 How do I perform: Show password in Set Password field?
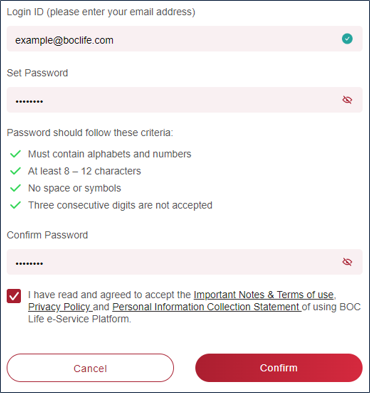[347, 100]
